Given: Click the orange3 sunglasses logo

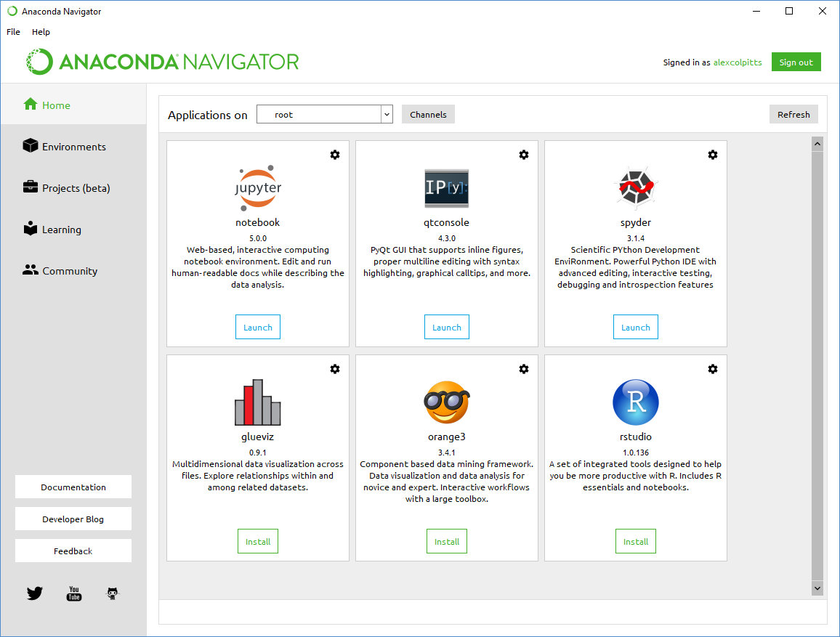Looking at the screenshot, I should pos(447,402).
